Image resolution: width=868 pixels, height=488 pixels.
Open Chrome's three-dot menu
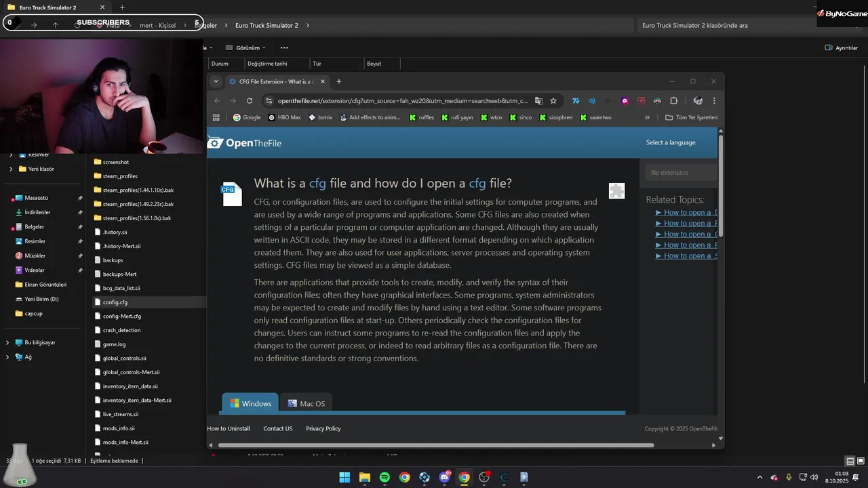point(713,101)
